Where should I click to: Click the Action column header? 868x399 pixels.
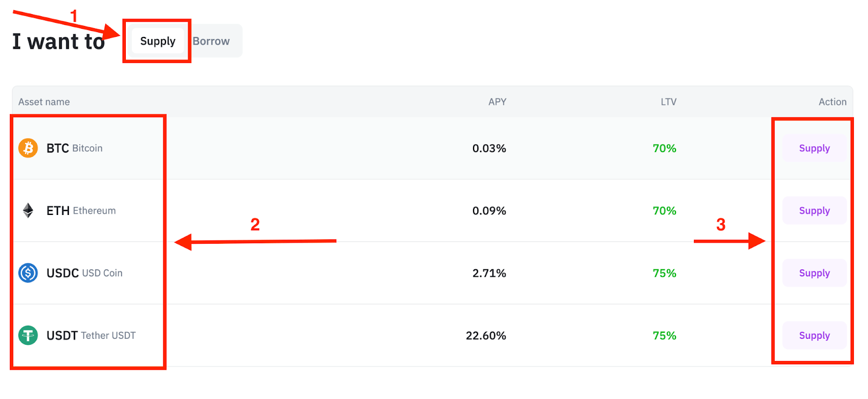click(832, 102)
